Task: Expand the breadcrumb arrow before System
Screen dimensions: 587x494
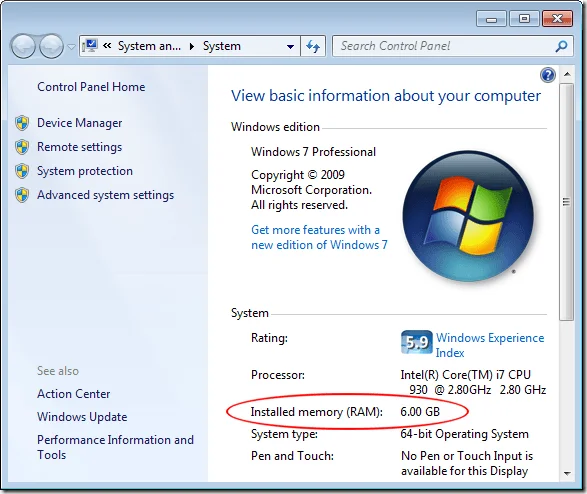Action: tap(192, 46)
